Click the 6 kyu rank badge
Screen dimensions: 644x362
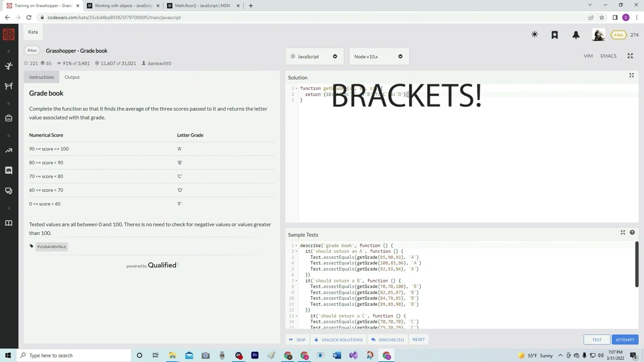pos(618,35)
